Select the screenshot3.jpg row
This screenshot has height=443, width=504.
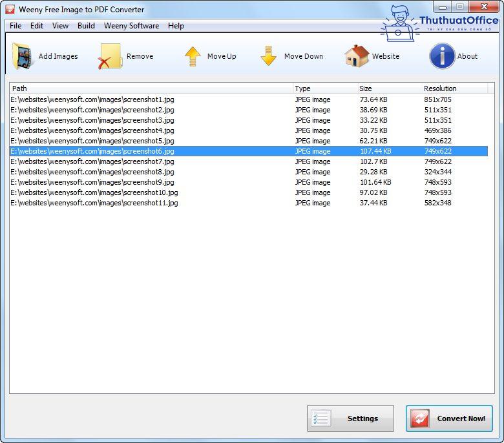249,120
